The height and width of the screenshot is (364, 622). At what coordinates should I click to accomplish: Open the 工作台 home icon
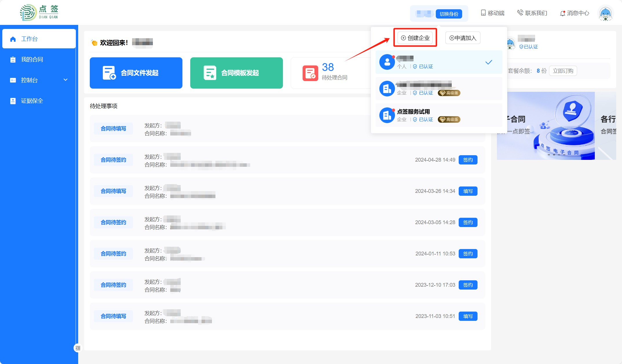(x=13, y=39)
